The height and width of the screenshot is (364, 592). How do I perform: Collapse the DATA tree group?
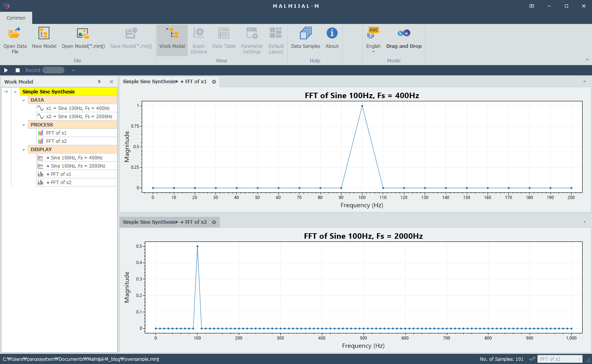click(x=24, y=100)
